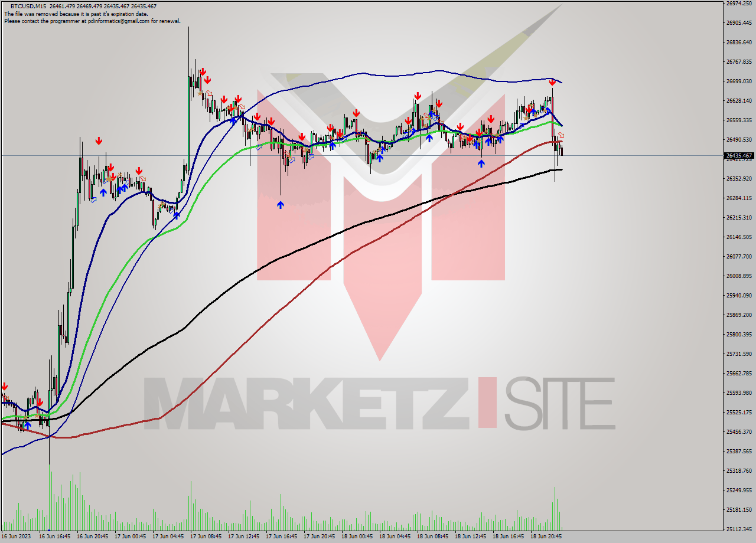Click the 18 Jun 08:45 time label
The height and width of the screenshot is (543, 756).
(432, 537)
